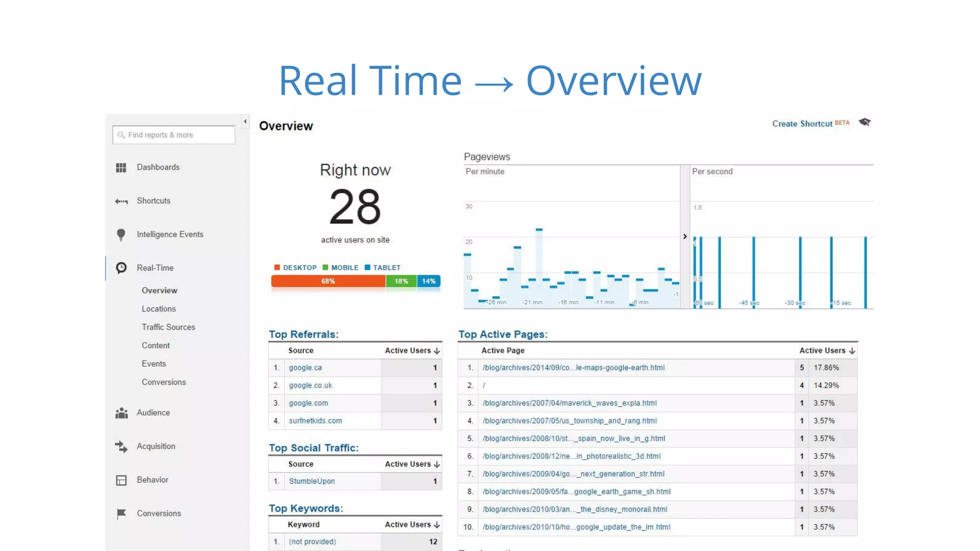Click the 28 active users count

[x=355, y=207]
